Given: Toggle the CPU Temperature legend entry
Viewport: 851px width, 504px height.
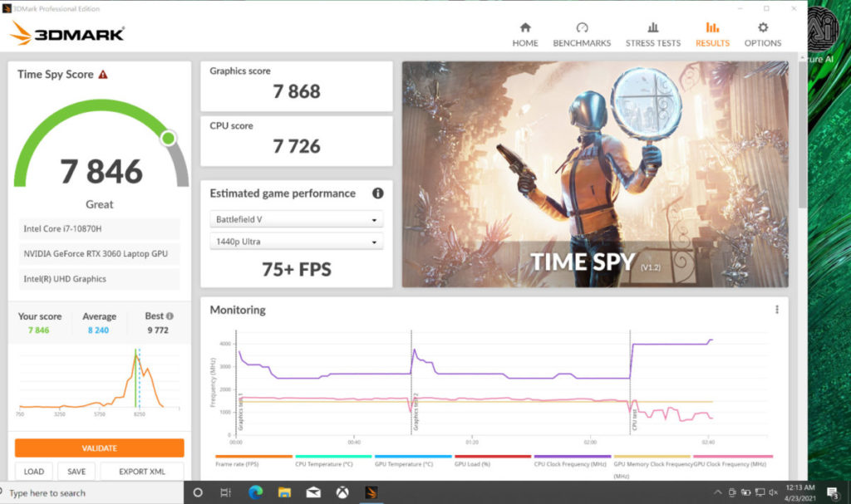Looking at the screenshot, I should [x=333, y=461].
